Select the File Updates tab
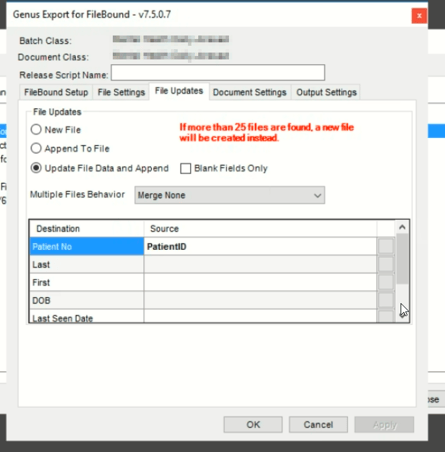Screen dimensions: 445x452 pos(179,91)
